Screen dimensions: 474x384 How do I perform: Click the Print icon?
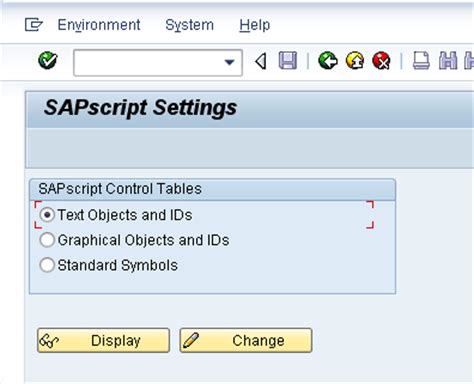click(x=421, y=61)
